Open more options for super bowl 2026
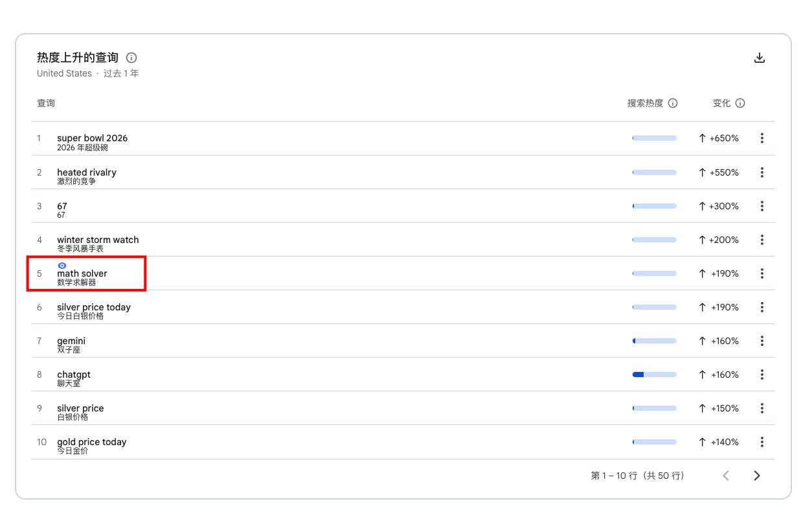The width and height of the screenshot is (812, 508). pos(762,138)
